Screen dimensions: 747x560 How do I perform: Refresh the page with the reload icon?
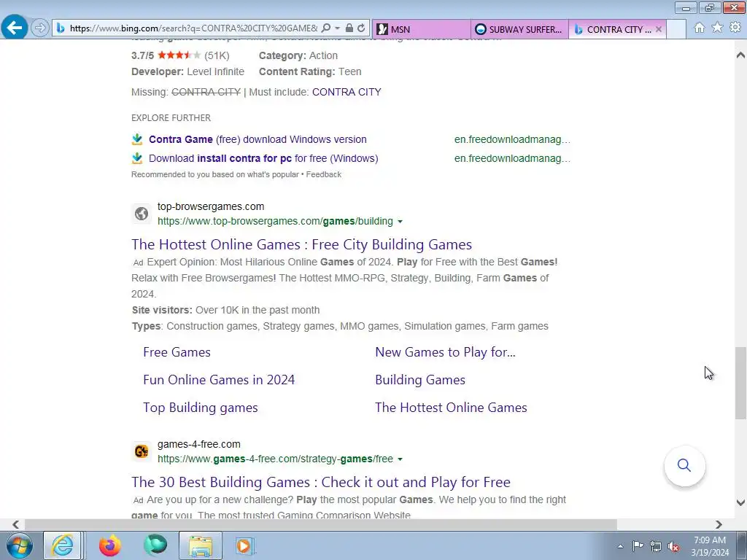pos(361,28)
